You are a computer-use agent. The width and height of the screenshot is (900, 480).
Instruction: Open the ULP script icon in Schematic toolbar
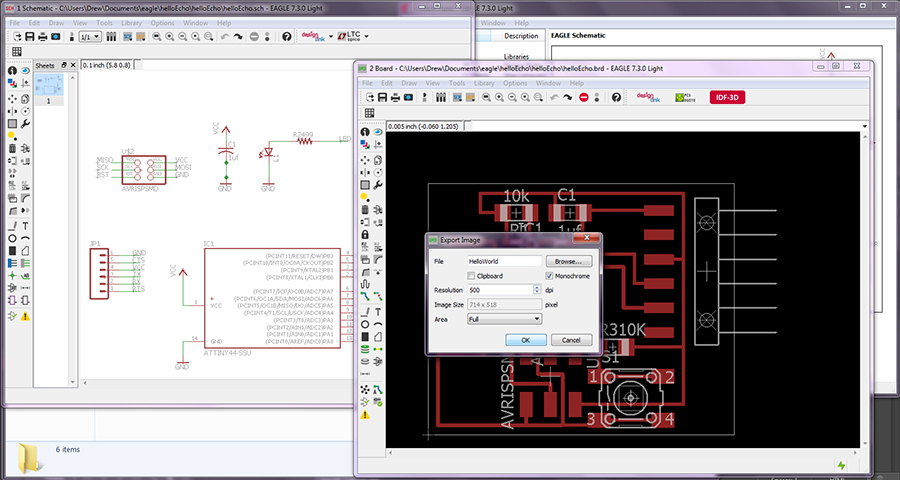(139, 37)
